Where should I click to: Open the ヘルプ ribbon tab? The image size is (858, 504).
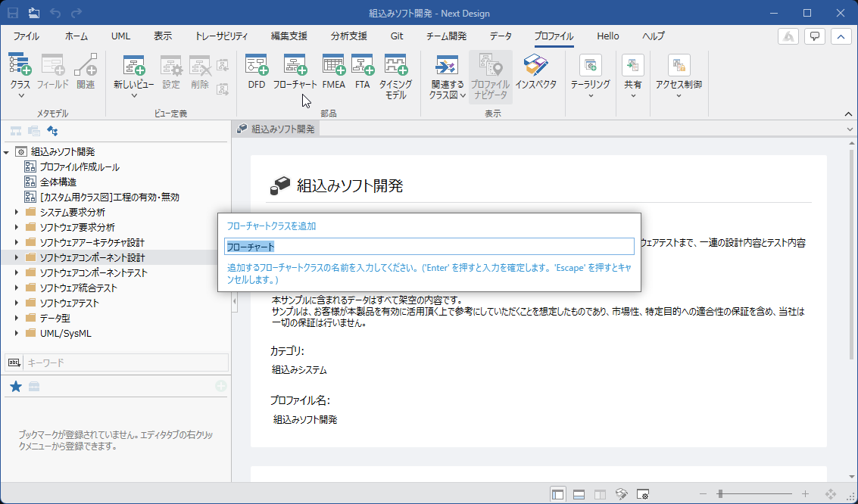pos(654,36)
